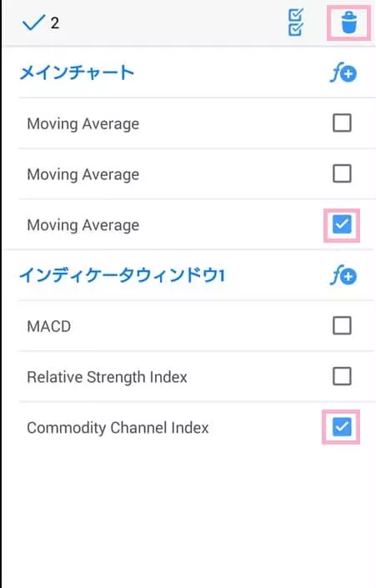
Task: Click the checkmark icon next to 2
Action: click(33, 23)
